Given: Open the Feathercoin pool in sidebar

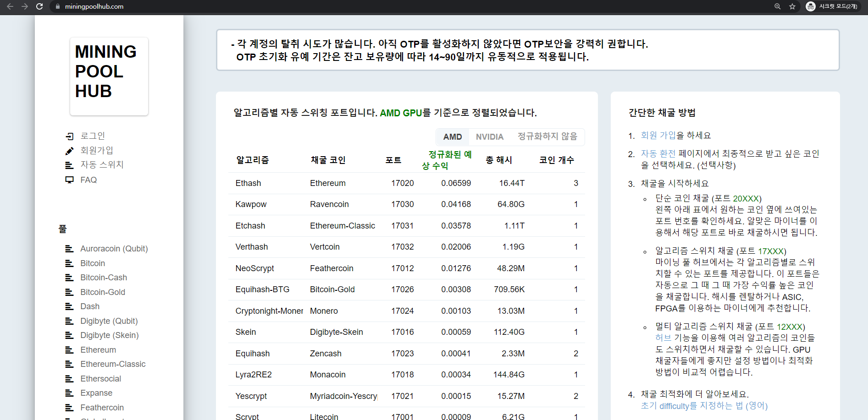Looking at the screenshot, I should pyautogui.click(x=102, y=408).
